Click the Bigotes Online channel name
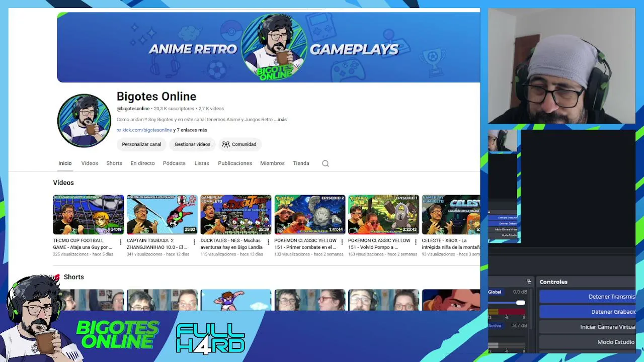This screenshot has height=362, width=644. [156, 97]
